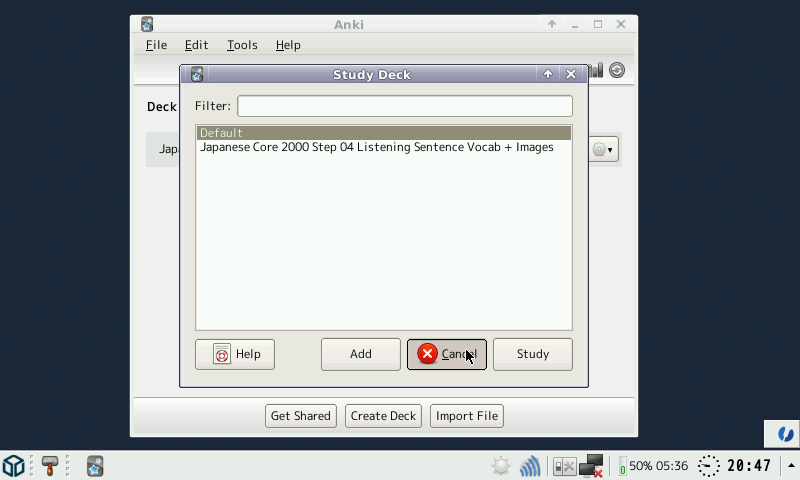Click the disconnected network monitors icon

tap(591, 466)
